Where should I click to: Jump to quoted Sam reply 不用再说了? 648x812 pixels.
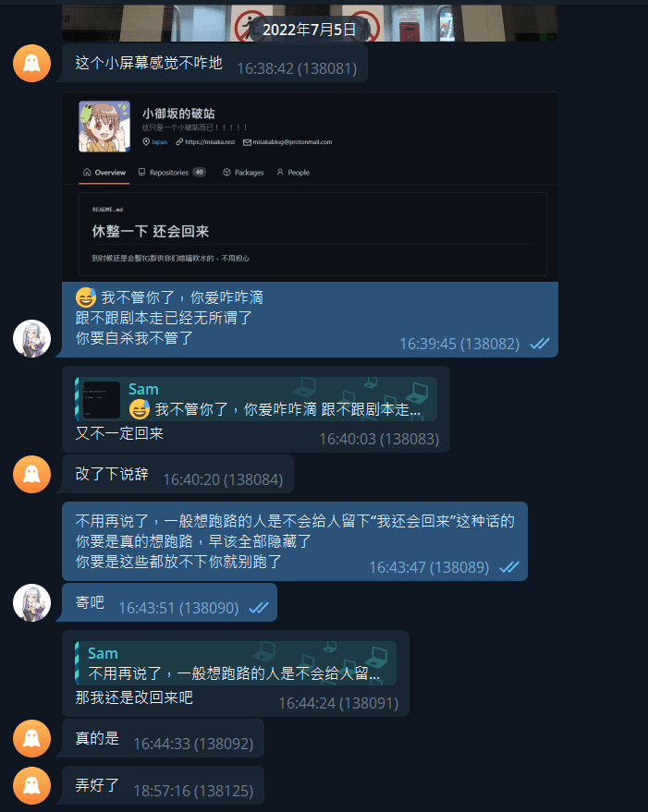pyautogui.click(x=236, y=663)
